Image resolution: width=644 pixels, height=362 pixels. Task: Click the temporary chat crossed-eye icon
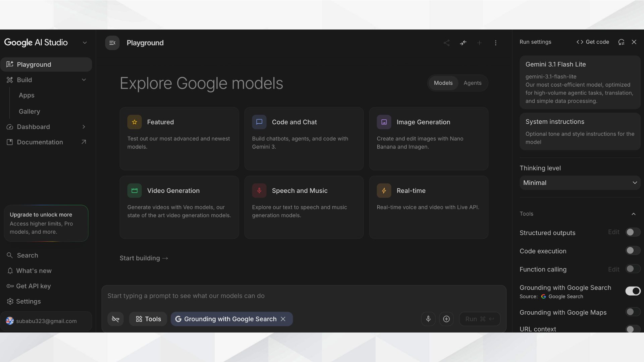[x=115, y=319]
